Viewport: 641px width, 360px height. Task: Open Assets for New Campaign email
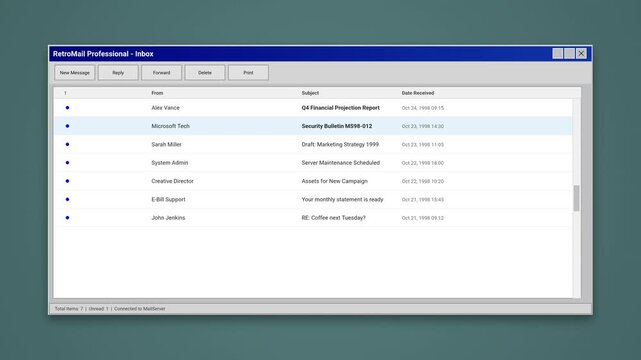tap(334, 181)
